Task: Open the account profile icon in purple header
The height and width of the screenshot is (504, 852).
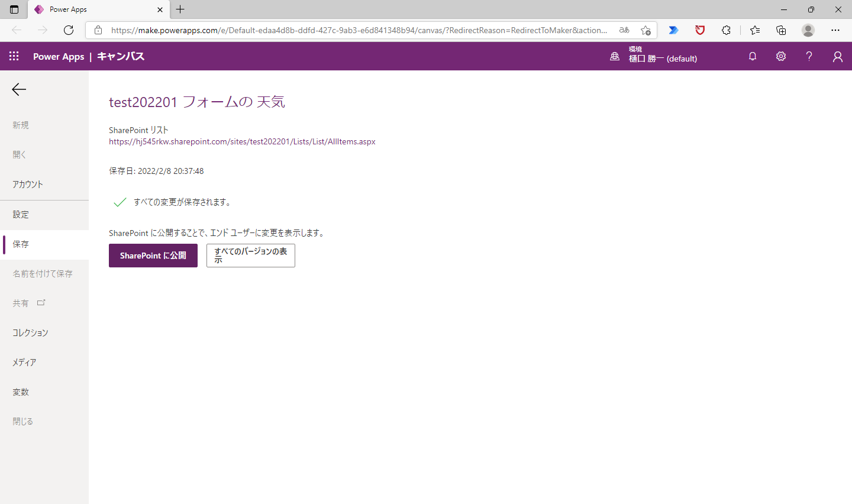Action: [x=838, y=56]
